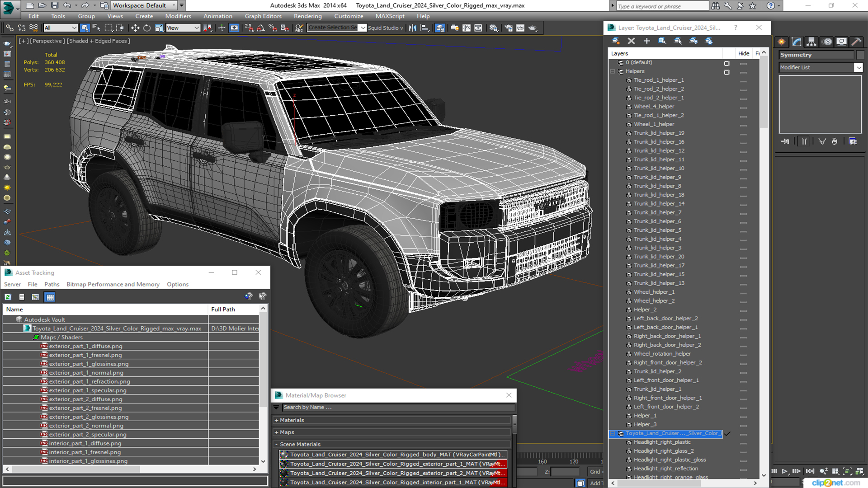The height and width of the screenshot is (488, 868).
Task: Toggle Percent Snap icon
Action: [x=273, y=28]
